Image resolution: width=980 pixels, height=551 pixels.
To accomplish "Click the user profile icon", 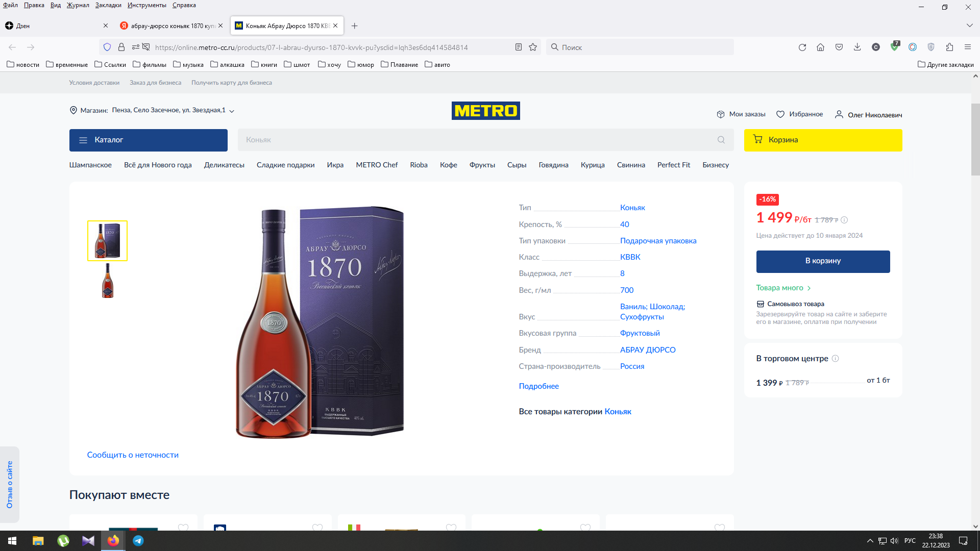I will click(x=839, y=114).
